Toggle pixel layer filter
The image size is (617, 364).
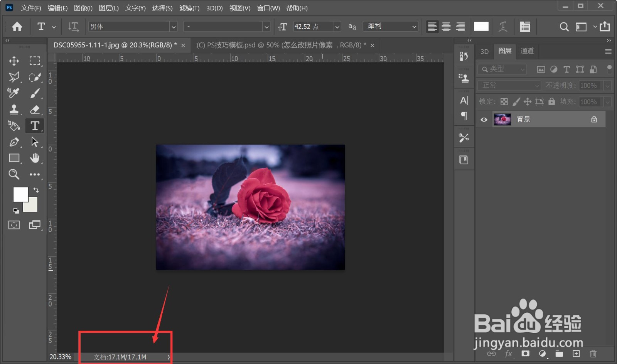[x=541, y=69]
